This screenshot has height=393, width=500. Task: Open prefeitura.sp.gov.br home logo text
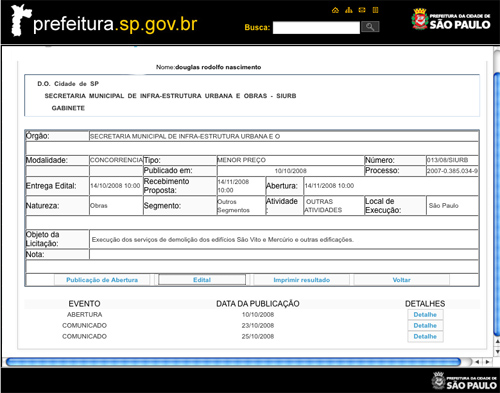(x=115, y=24)
